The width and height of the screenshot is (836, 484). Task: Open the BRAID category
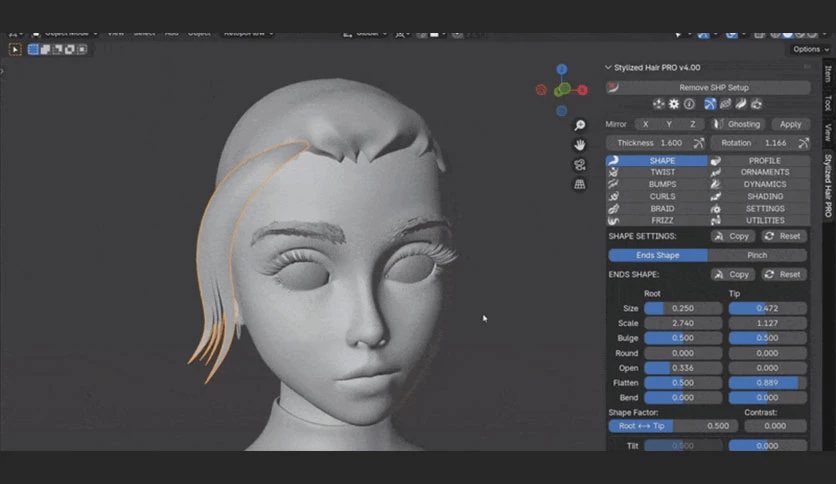[657, 208]
